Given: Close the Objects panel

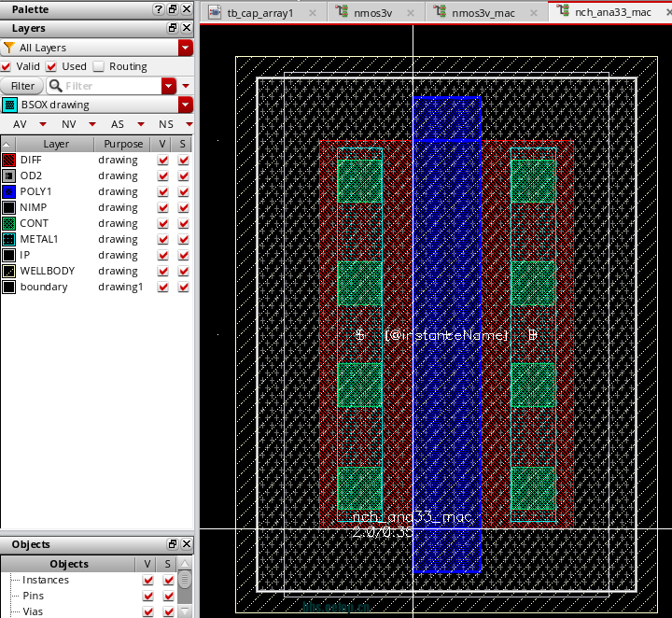Looking at the screenshot, I should 187,544.
